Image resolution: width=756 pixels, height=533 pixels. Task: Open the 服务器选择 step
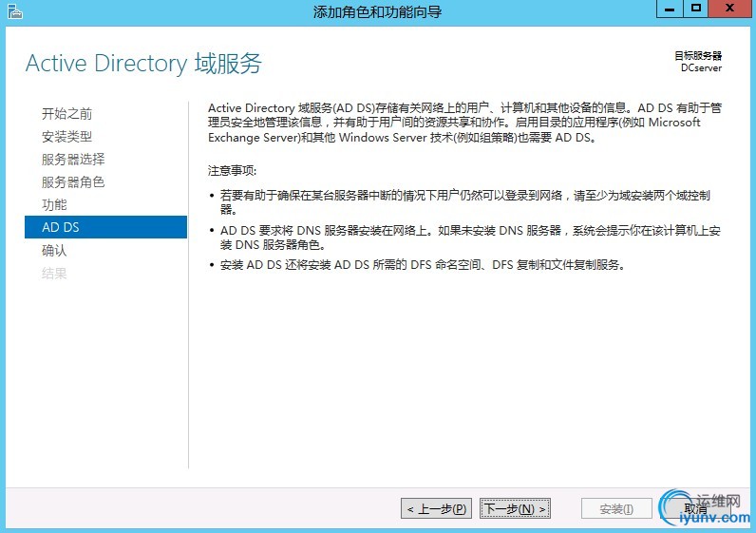click(x=73, y=160)
